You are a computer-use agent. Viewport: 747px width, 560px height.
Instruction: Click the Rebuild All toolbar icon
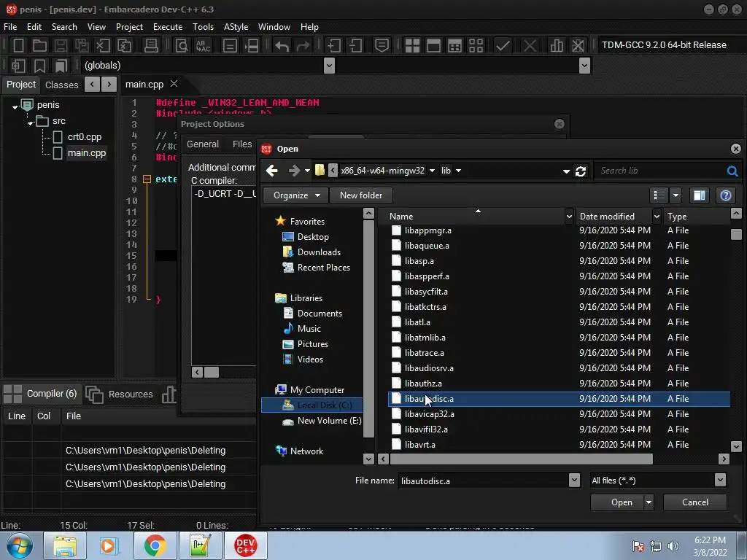[476, 46]
